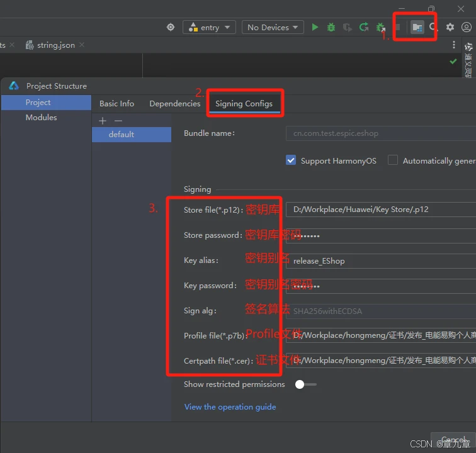Click the reload refresh arrow icon
This screenshot has height=453, width=476.
pyautogui.click(x=364, y=27)
